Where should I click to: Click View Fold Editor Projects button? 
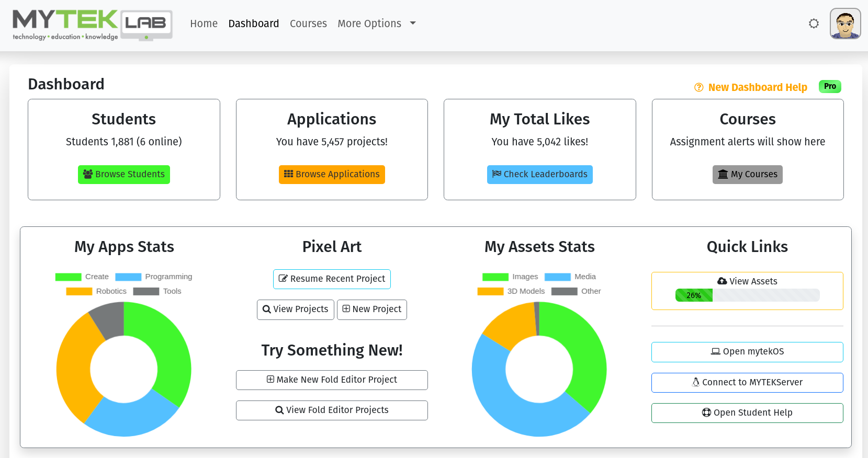[332, 410]
